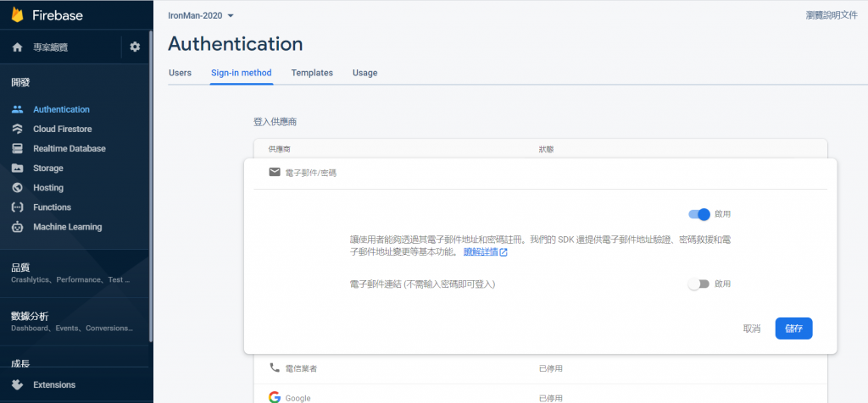Click the 取消 cancel button
868x403 pixels.
751,328
